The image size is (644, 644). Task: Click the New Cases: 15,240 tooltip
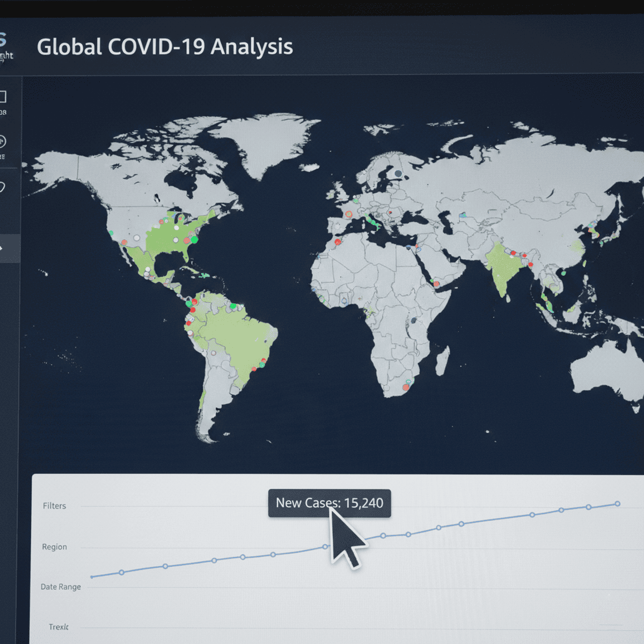(330, 503)
